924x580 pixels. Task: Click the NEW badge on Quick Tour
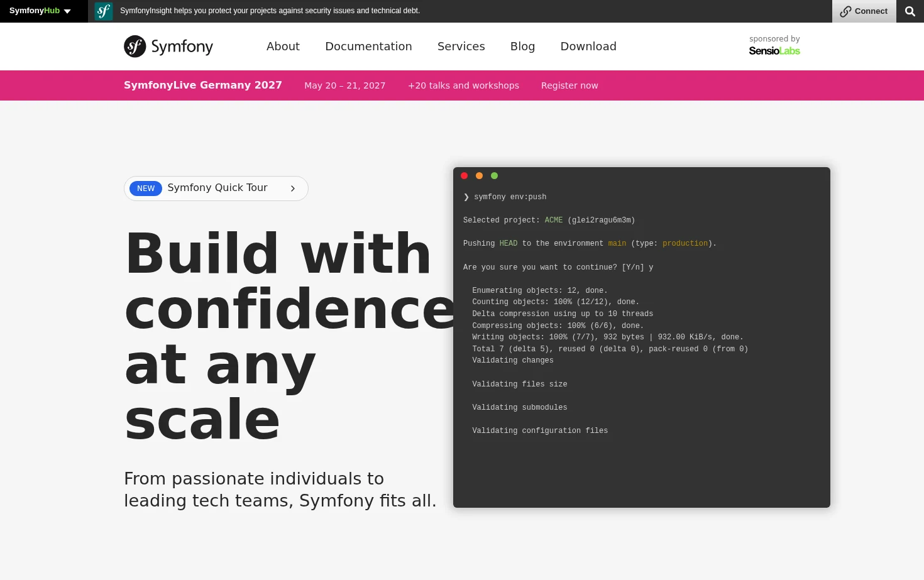point(146,189)
